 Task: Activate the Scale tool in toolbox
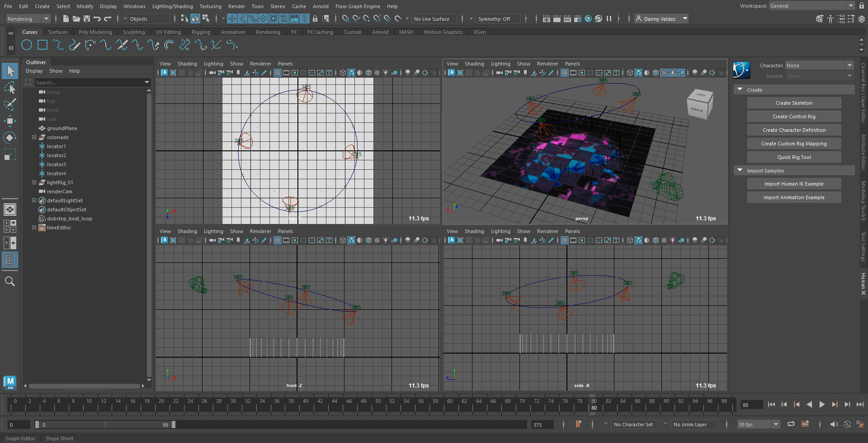click(x=10, y=154)
